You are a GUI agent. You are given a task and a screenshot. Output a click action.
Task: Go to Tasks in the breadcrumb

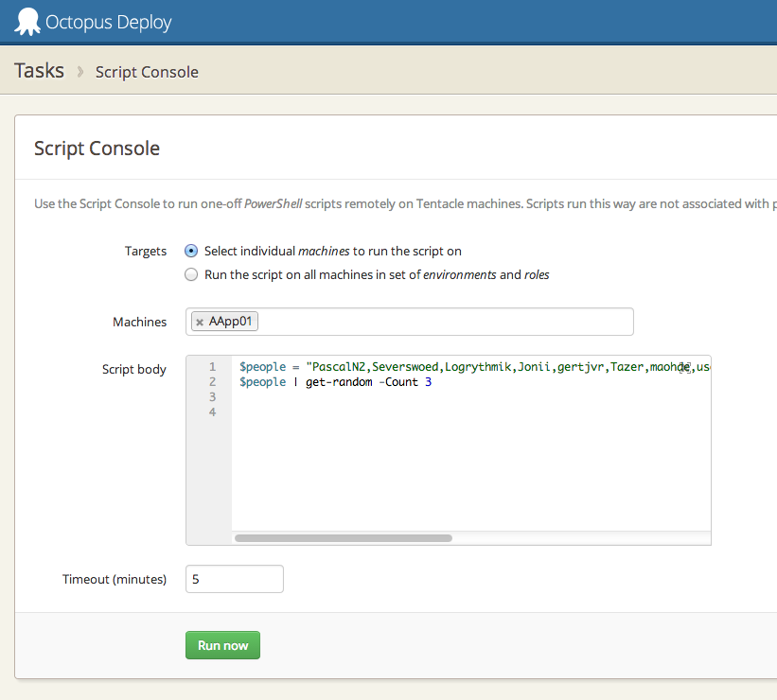tap(40, 71)
